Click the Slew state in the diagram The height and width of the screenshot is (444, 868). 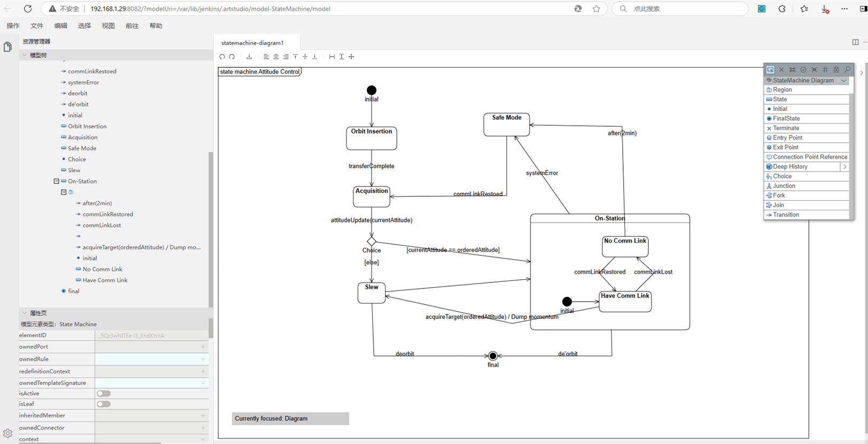[x=371, y=293]
